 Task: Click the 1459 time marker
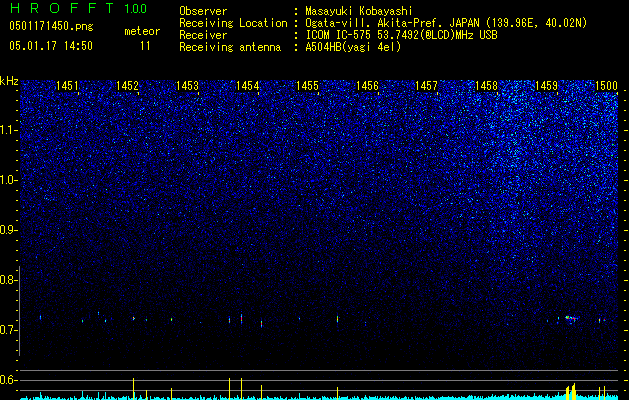[x=546, y=85]
